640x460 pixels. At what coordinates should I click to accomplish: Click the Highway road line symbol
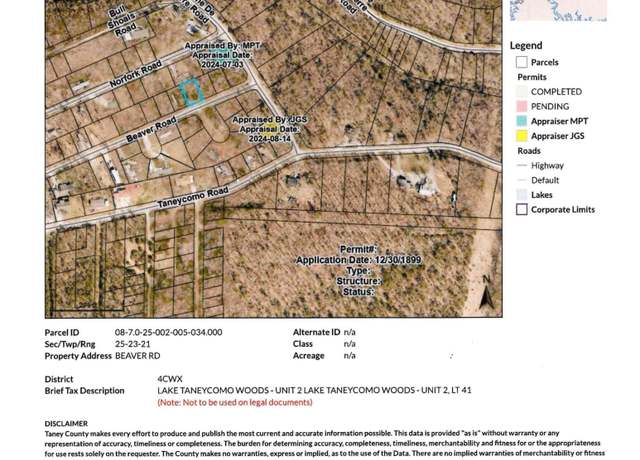pyautogui.click(x=522, y=165)
